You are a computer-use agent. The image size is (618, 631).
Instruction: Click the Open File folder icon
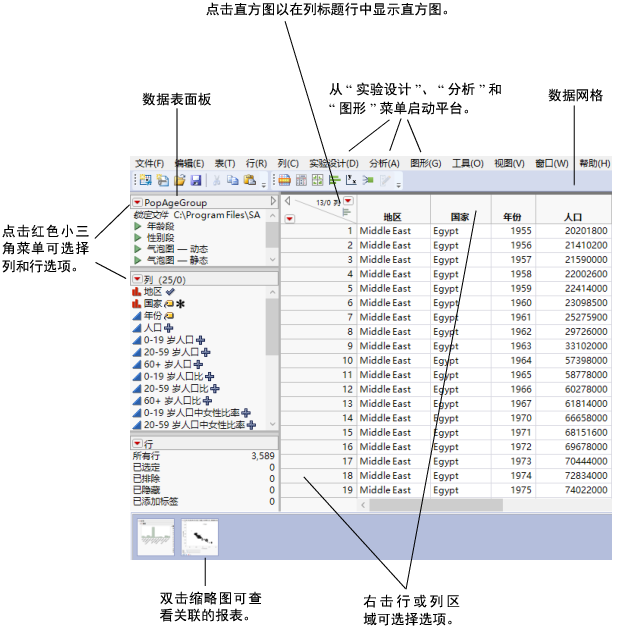point(179,180)
